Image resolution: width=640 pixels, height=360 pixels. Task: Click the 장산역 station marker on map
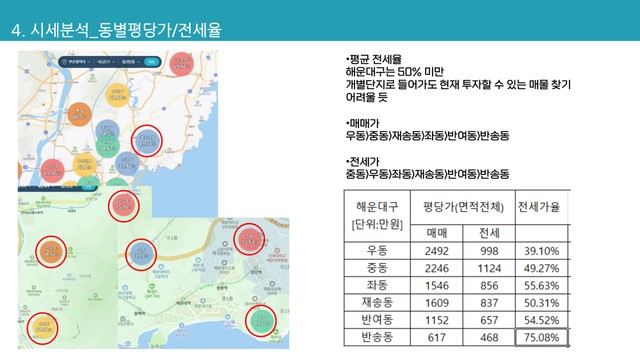(x=256, y=269)
